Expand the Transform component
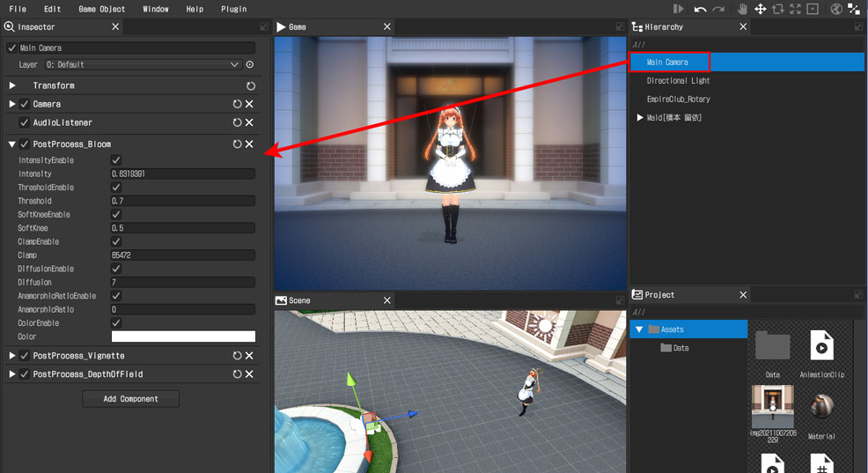 point(12,85)
